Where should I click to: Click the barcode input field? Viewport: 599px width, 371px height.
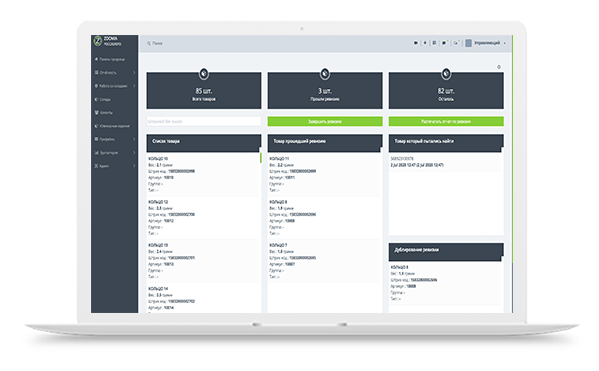pyautogui.click(x=204, y=122)
